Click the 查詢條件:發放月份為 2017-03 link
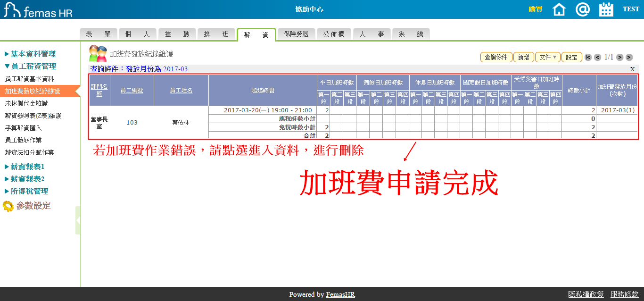The width and height of the screenshot is (644, 301). click(139, 69)
